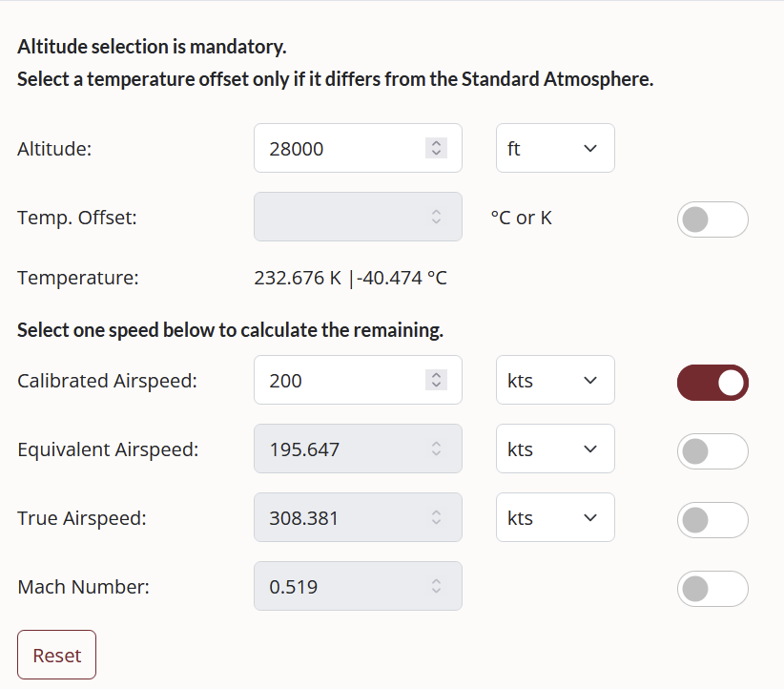Viewport: 784px width, 689px height.
Task: Click the True Airspeed input field
Action: click(343, 517)
